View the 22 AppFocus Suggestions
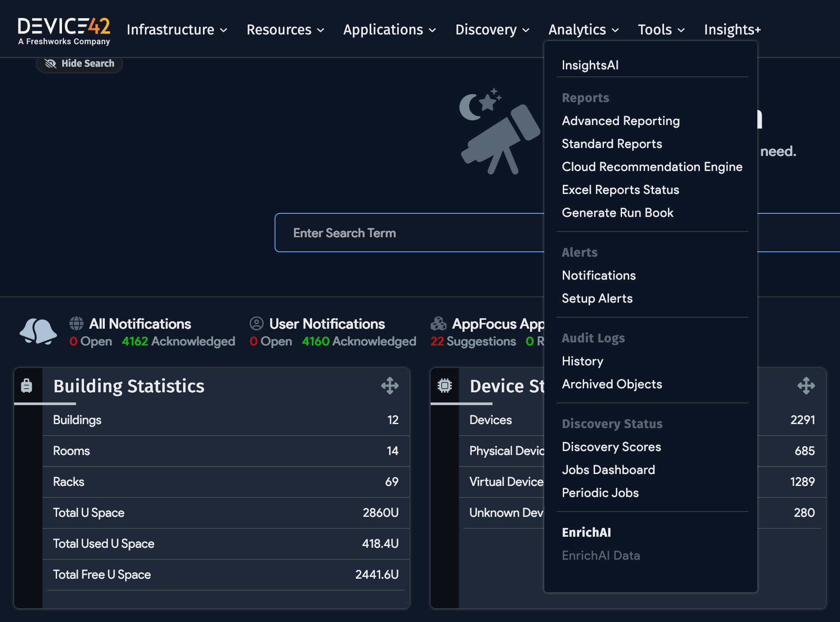840x622 pixels. point(473,341)
